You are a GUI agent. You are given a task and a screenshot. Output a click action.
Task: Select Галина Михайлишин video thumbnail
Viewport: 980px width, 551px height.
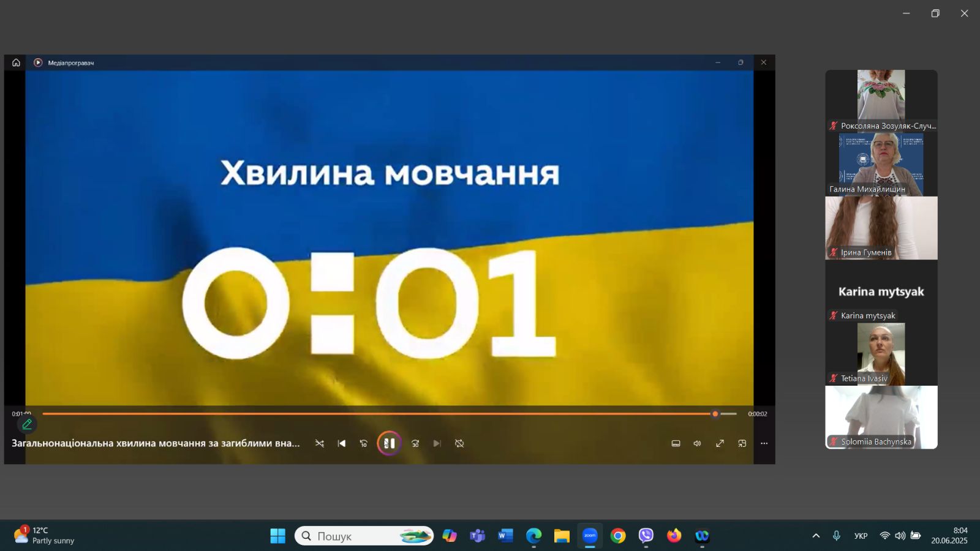tap(881, 164)
